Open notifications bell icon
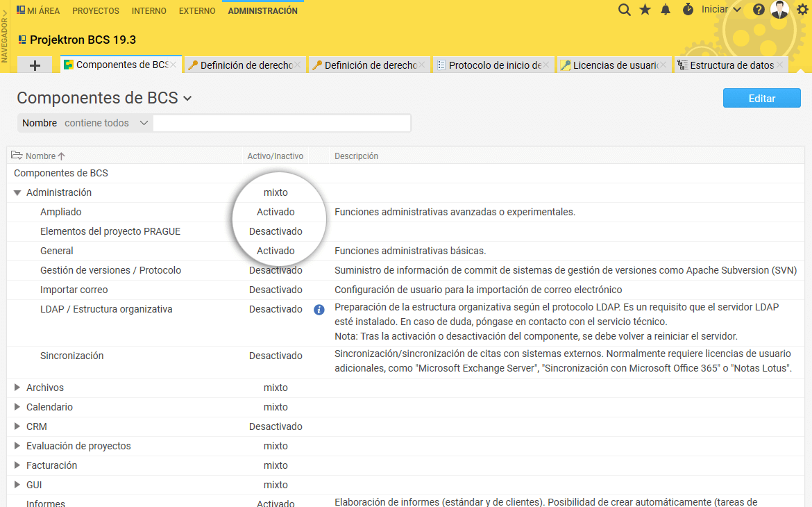The image size is (812, 507). (666, 10)
